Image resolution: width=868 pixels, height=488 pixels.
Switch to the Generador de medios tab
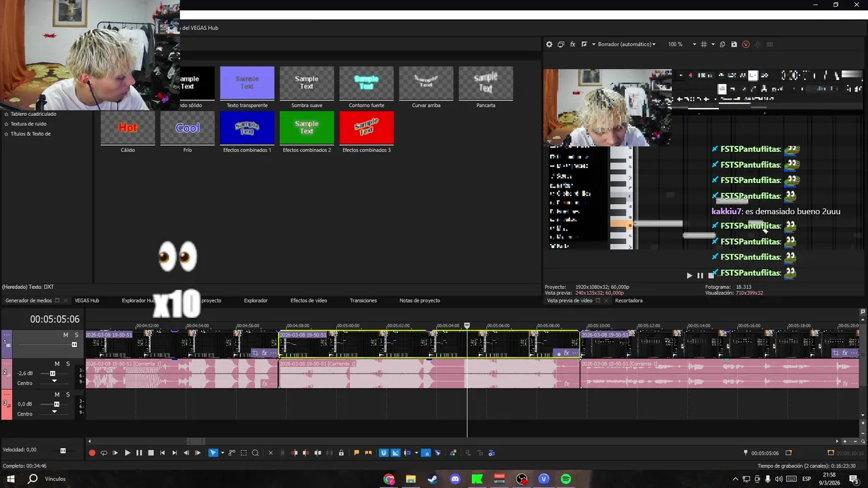tap(28, 300)
